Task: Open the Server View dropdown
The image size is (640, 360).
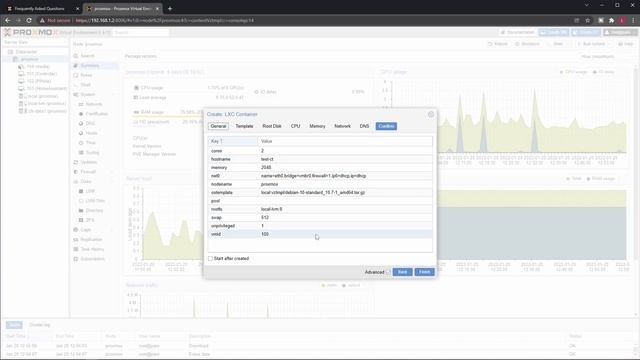Action: [34, 42]
